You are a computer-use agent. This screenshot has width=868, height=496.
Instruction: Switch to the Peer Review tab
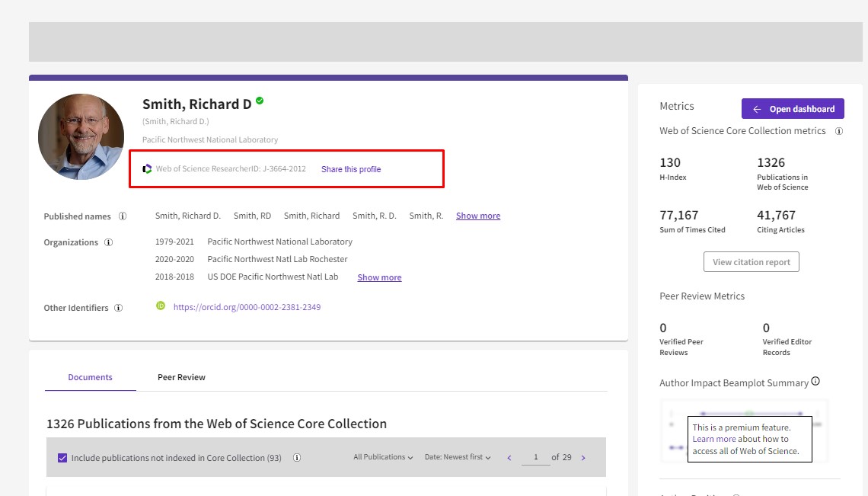pyautogui.click(x=181, y=376)
